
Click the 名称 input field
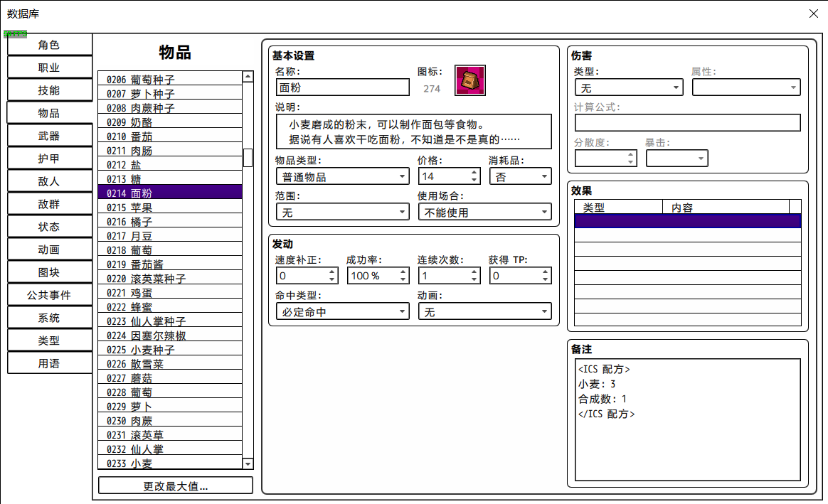pyautogui.click(x=343, y=87)
